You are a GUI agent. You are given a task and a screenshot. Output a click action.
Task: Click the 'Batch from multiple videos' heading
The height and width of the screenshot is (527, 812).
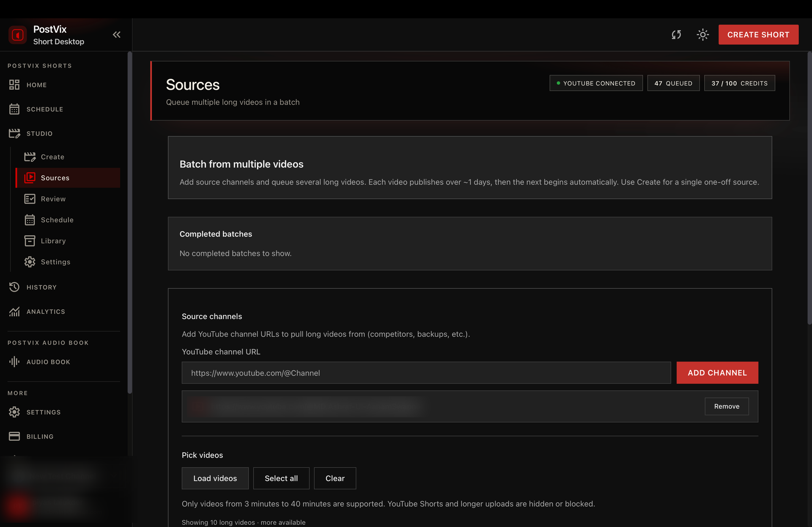pos(241,164)
